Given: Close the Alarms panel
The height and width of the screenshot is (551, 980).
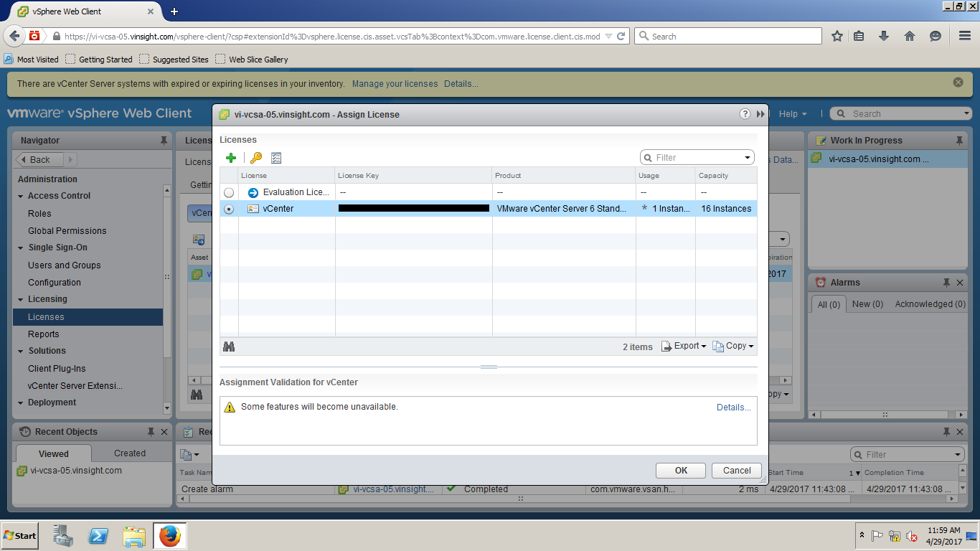Looking at the screenshot, I should coord(961,283).
